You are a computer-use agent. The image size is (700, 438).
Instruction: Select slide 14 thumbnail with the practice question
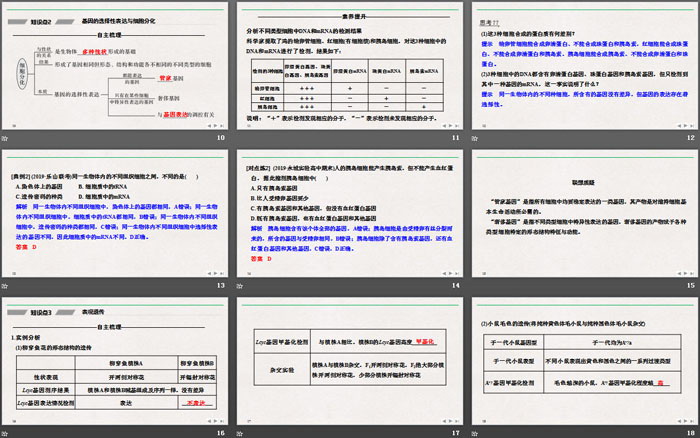click(x=350, y=213)
